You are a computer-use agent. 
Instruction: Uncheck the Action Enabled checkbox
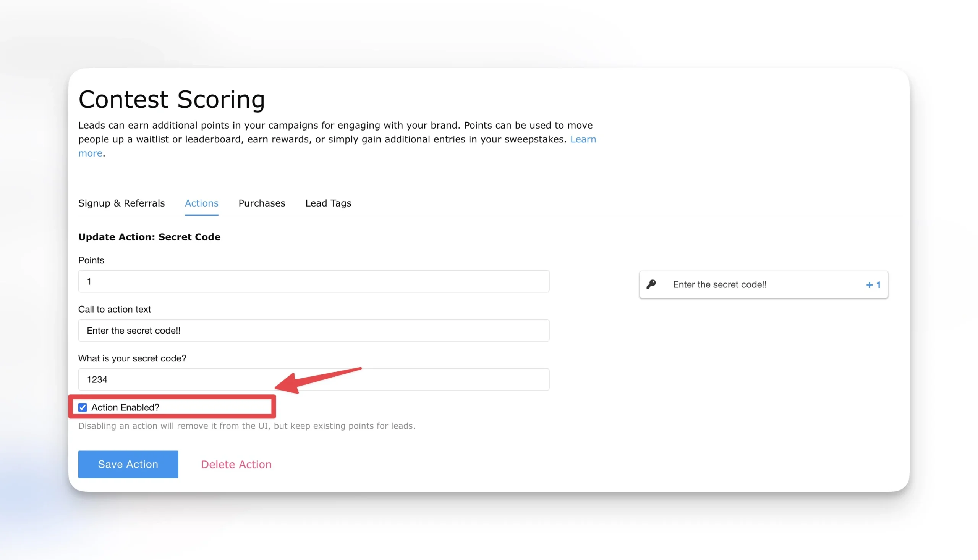83,407
